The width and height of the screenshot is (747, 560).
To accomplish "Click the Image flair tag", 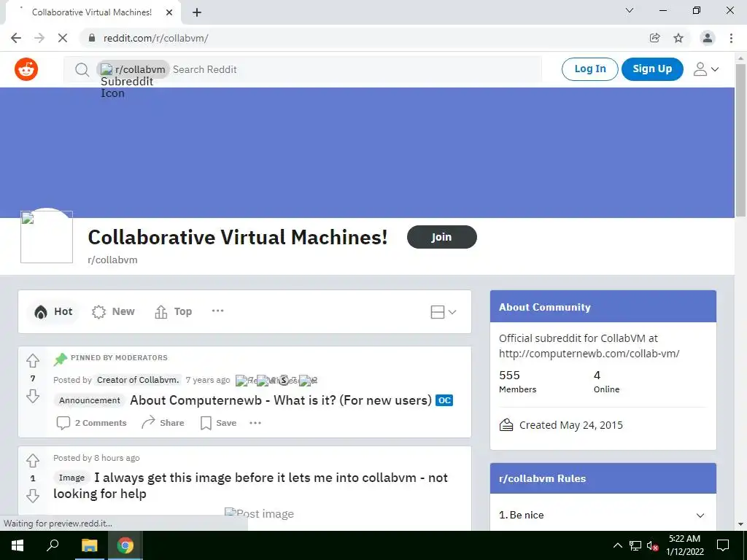I will 71,478.
